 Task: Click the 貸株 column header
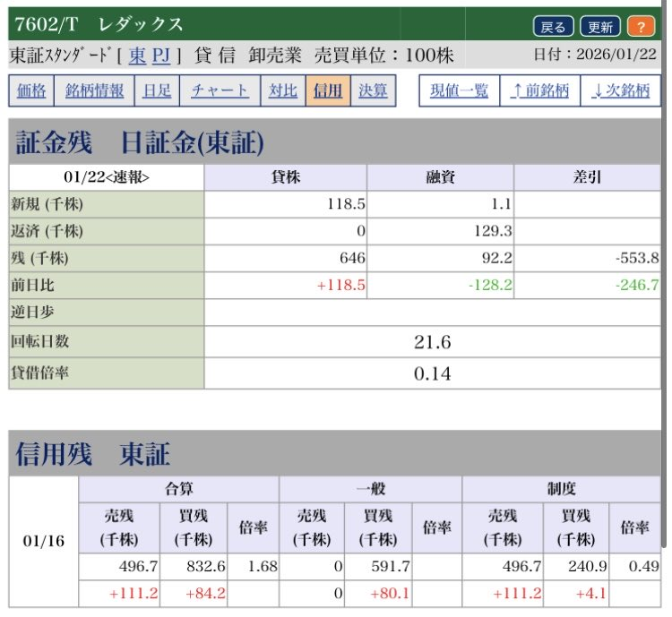285,177
